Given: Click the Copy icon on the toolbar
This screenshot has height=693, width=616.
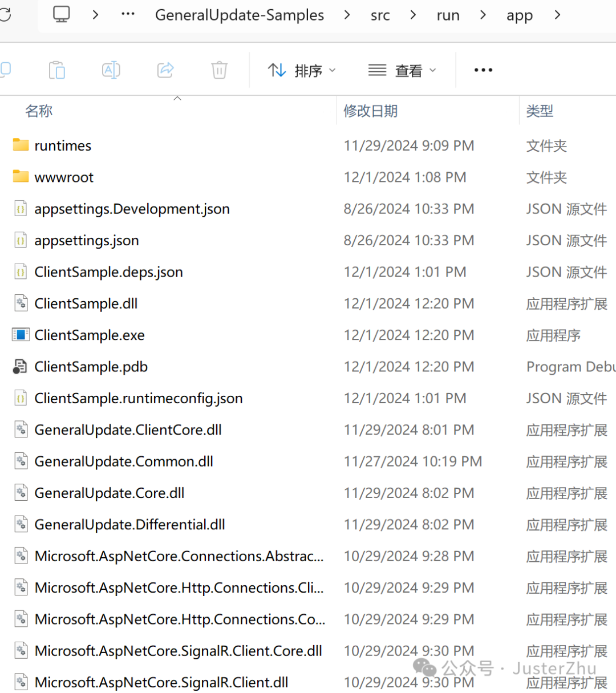Looking at the screenshot, I should point(56,70).
